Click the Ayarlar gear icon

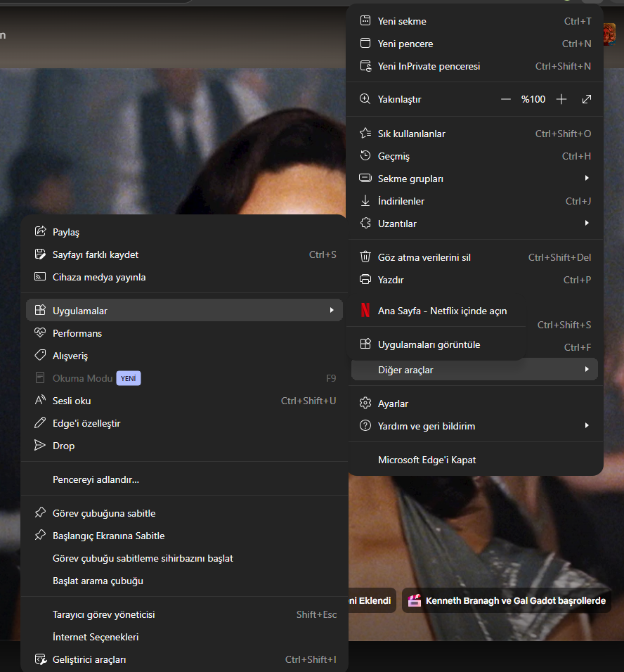pos(365,403)
